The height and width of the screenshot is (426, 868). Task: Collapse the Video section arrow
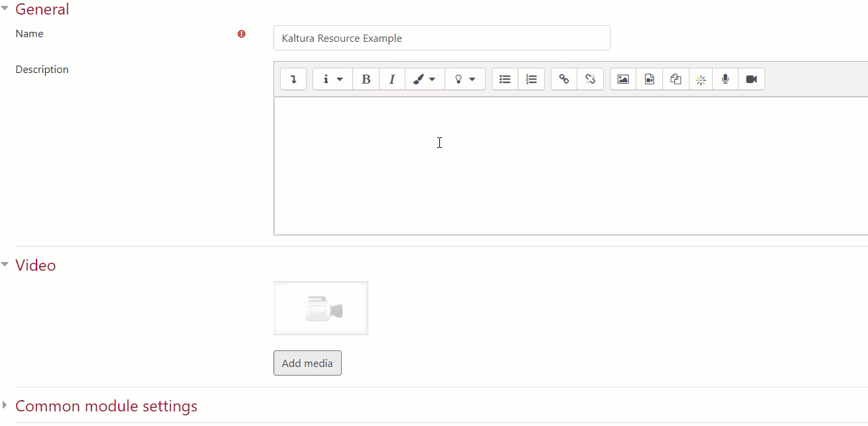click(5, 265)
